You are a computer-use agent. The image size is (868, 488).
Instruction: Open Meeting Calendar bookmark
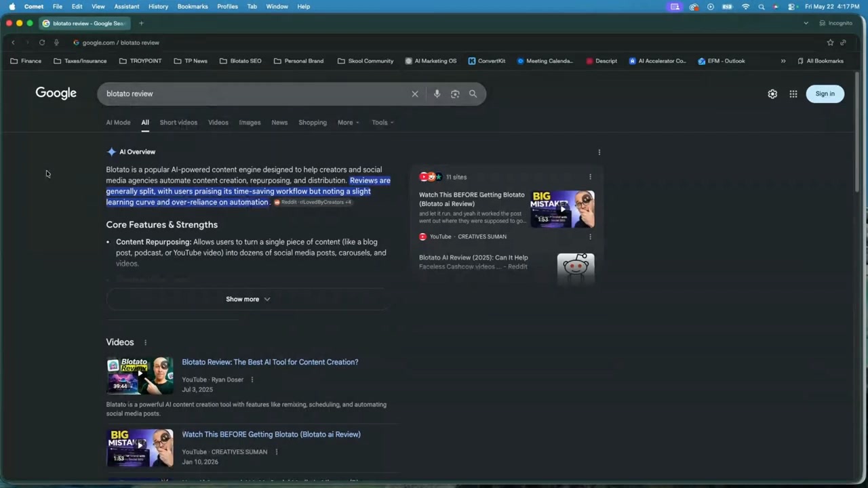tap(545, 61)
